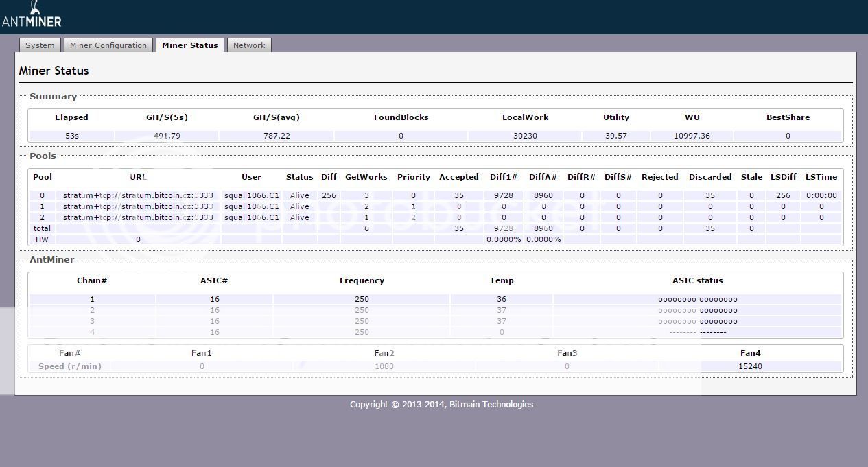
Task: Click the GH/S(5s) value '491.79'
Action: pos(167,136)
